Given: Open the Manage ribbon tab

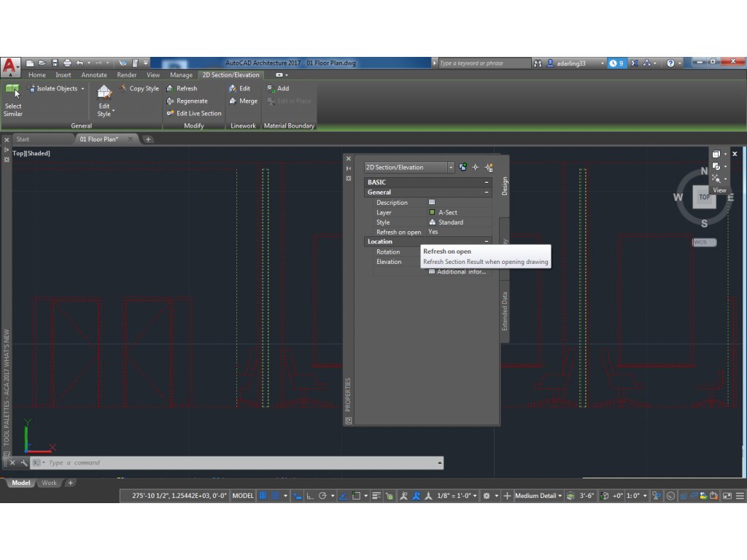Looking at the screenshot, I should pyautogui.click(x=181, y=75).
